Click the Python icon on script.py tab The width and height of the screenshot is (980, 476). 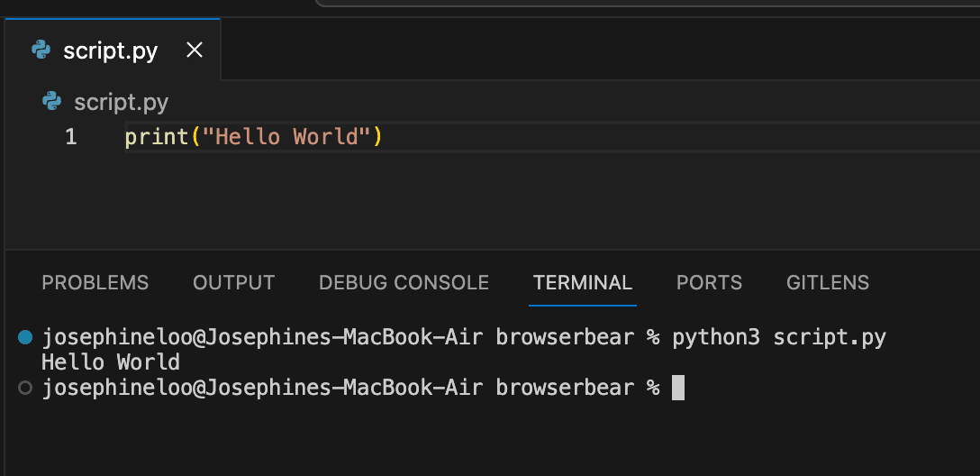point(41,50)
